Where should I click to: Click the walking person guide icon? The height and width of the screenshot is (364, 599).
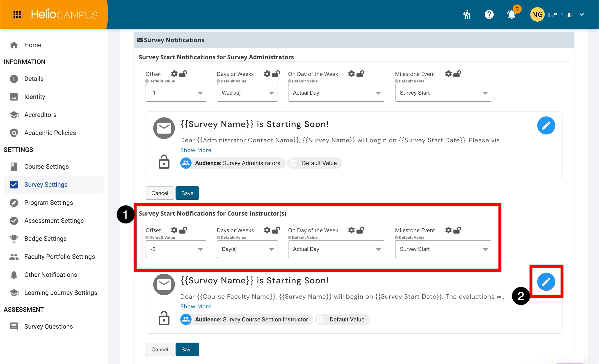(x=466, y=15)
